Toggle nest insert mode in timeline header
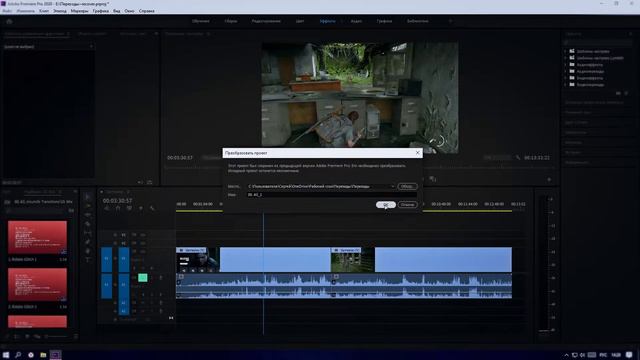Image resolution: width=640 pixels, height=360 pixels. tap(107, 208)
